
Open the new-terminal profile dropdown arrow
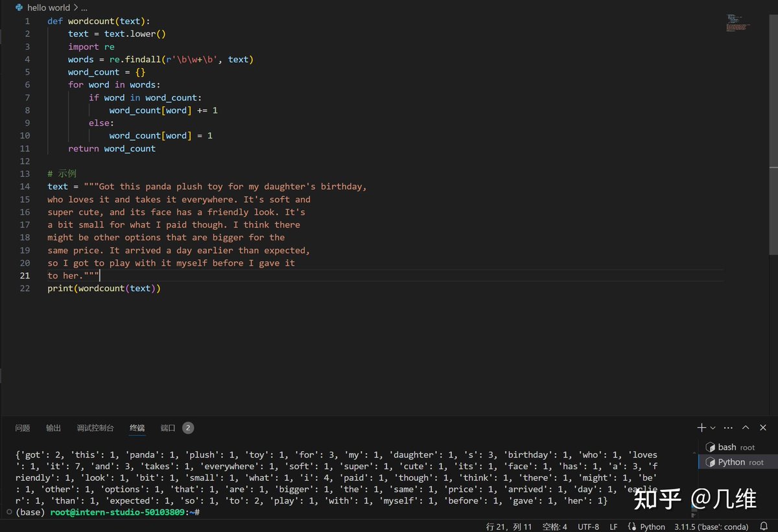click(x=713, y=428)
